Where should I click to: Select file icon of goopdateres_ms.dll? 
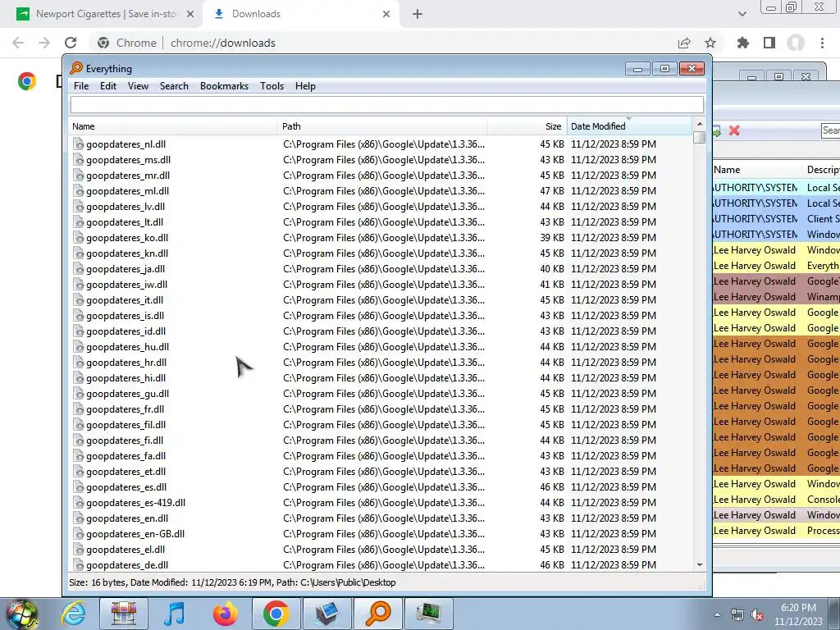click(x=79, y=160)
